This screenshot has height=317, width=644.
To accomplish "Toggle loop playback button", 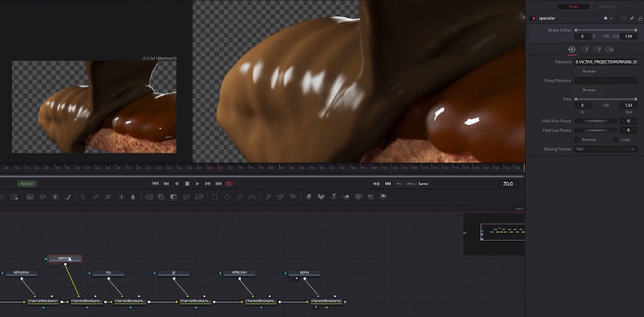I will pos(229,183).
